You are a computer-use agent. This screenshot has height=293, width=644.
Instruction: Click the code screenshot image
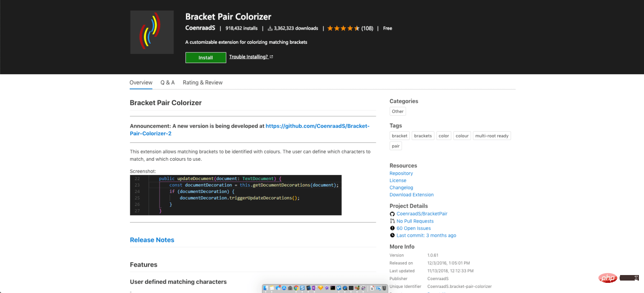[236, 195]
